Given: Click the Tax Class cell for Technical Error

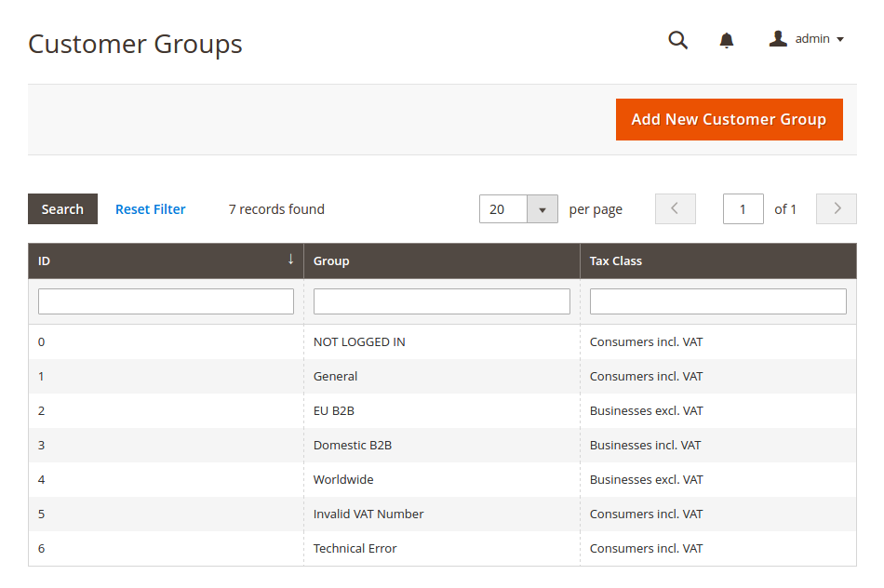Looking at the screenshot, I should pos(718,549).
